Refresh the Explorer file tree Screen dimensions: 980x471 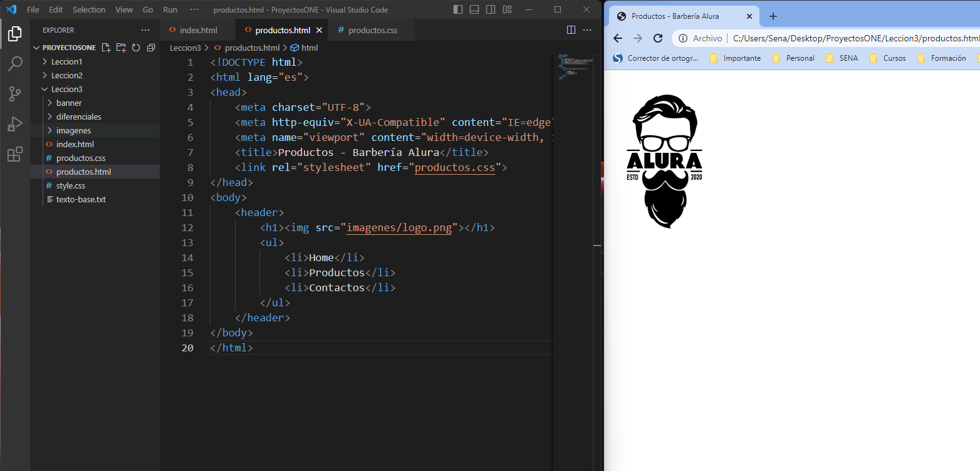[x=136, y=48]
